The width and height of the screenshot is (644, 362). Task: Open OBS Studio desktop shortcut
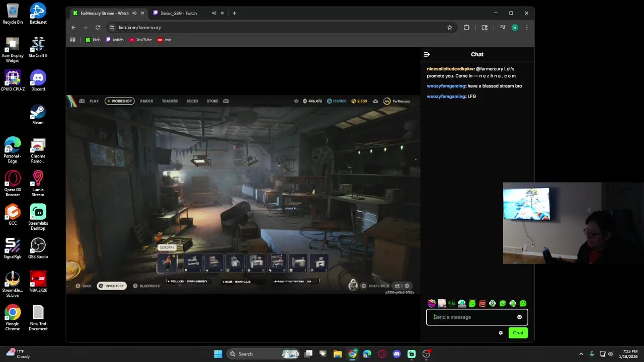(x=38, y=248)
